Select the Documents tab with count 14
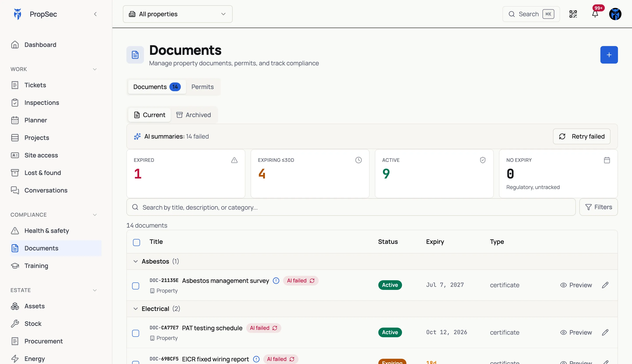 click(157, 87)
